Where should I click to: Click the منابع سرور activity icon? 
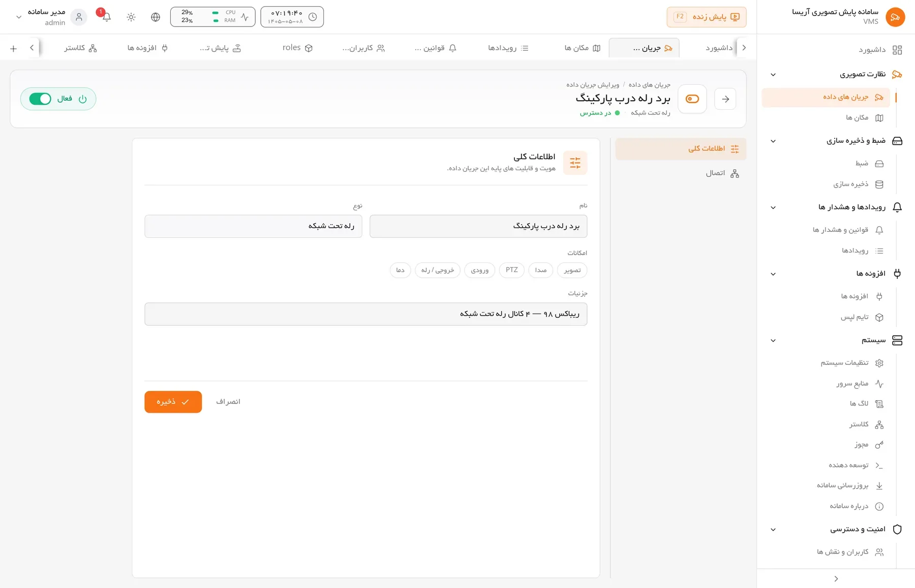(x=879, y=384)
